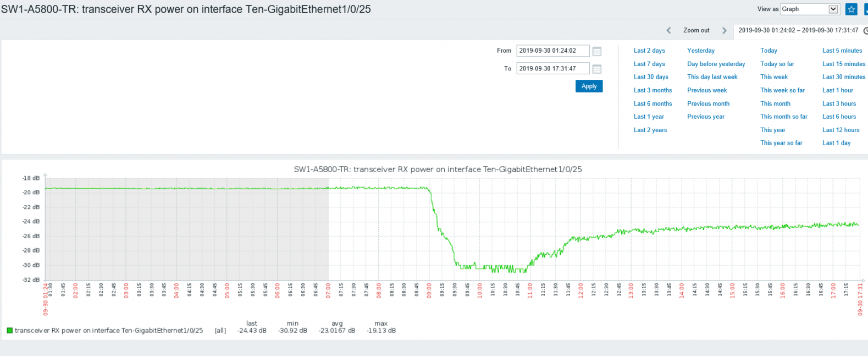Select Last 30 minutes range
Image resolution: width=868 pixels, height=356 pixels.
844,77
